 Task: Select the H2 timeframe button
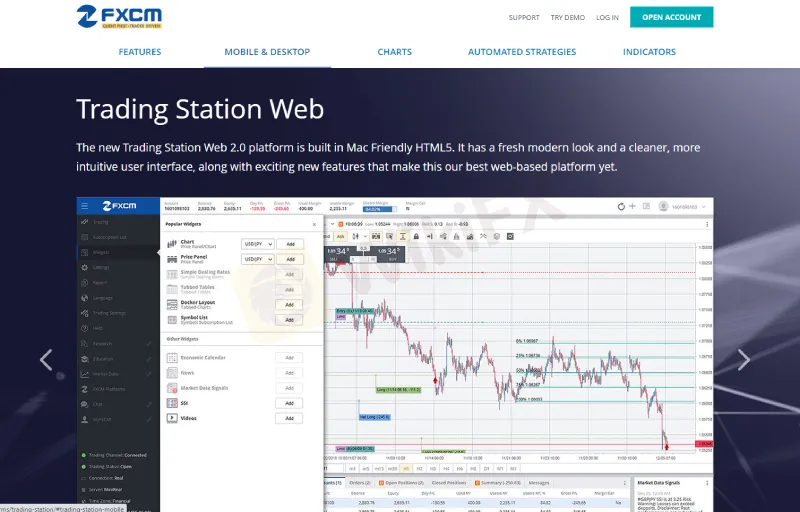pyautogui.click(x=419, y=468)
